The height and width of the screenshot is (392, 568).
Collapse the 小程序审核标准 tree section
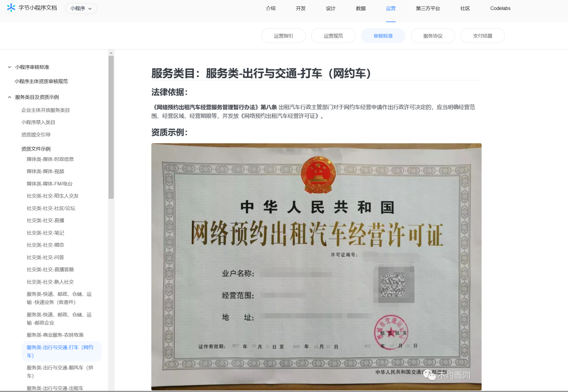tap(9, 67)
